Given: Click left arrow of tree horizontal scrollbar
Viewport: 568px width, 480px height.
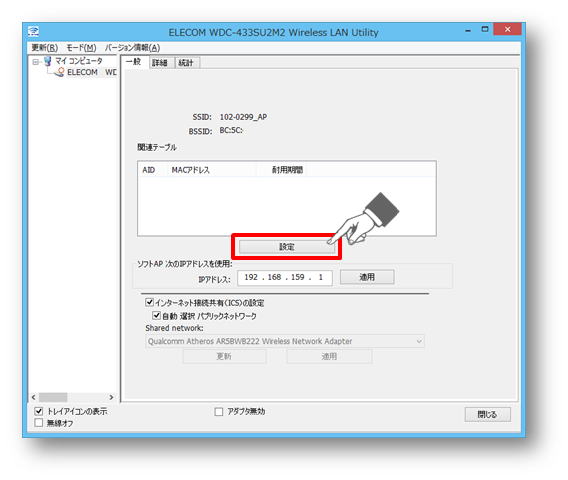Looking at the screenshot, I should coord(33,397).
